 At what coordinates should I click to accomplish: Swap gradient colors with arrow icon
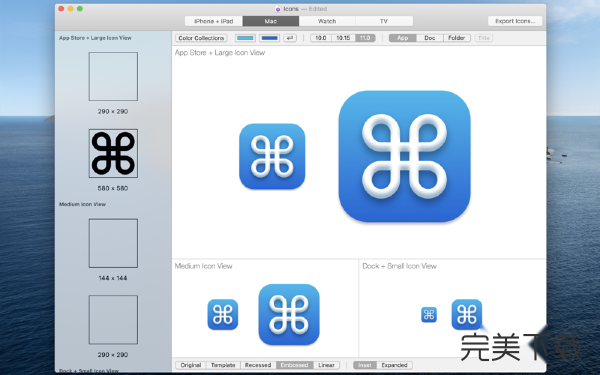290,38
